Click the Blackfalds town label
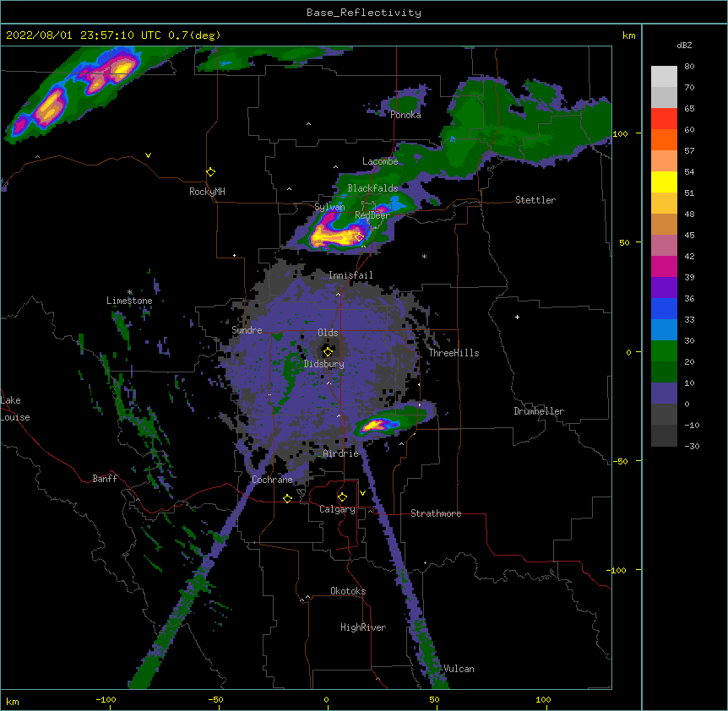Image resolution: width=728 pixels, height=711 pixels. tap(372, 188)
